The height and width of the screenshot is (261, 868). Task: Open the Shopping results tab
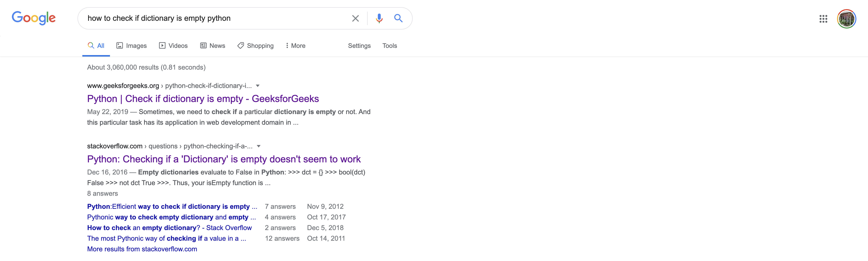tap(256, 46)
